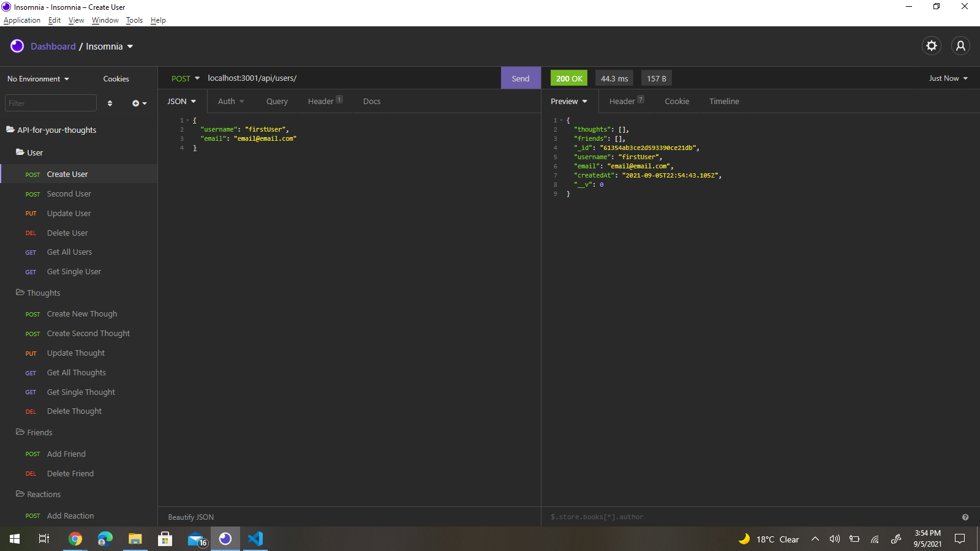Screen dimensions: 980x551
Task: Click the 200 OK status badge
Action: 569,78
